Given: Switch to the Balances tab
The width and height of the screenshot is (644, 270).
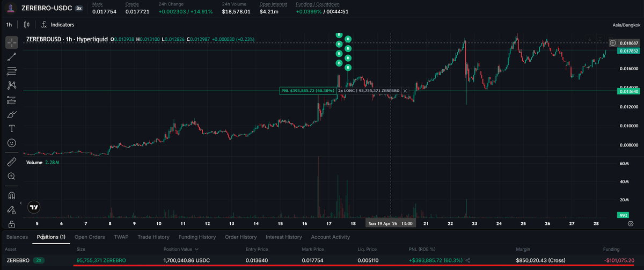Looking at the screenshot, I should tap(17, 237).
